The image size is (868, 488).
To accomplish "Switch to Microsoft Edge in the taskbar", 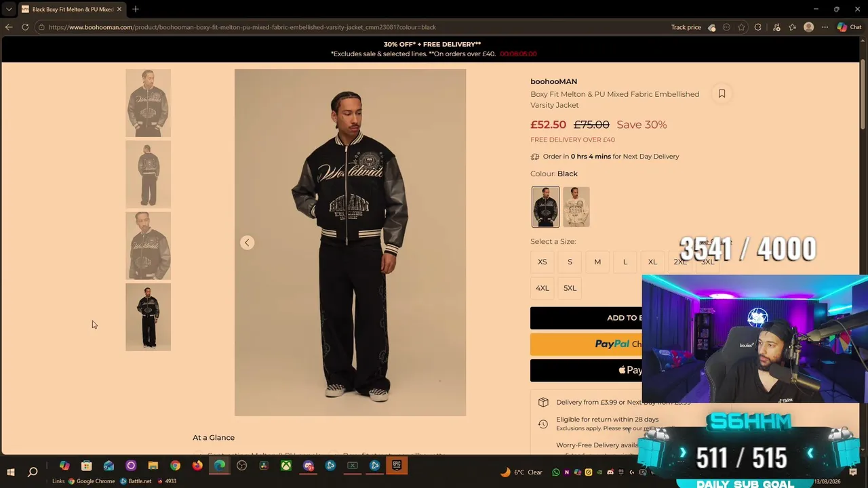I will tap(220, 466).
